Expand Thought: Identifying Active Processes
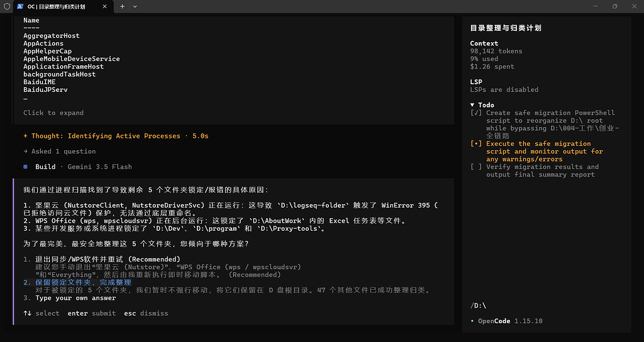Screen dimensions: 644x342 (116, 136)
